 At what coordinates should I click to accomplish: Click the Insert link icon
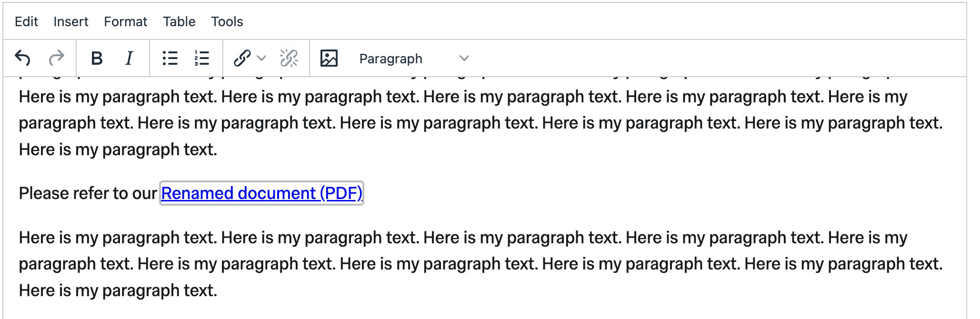(242, 58)
